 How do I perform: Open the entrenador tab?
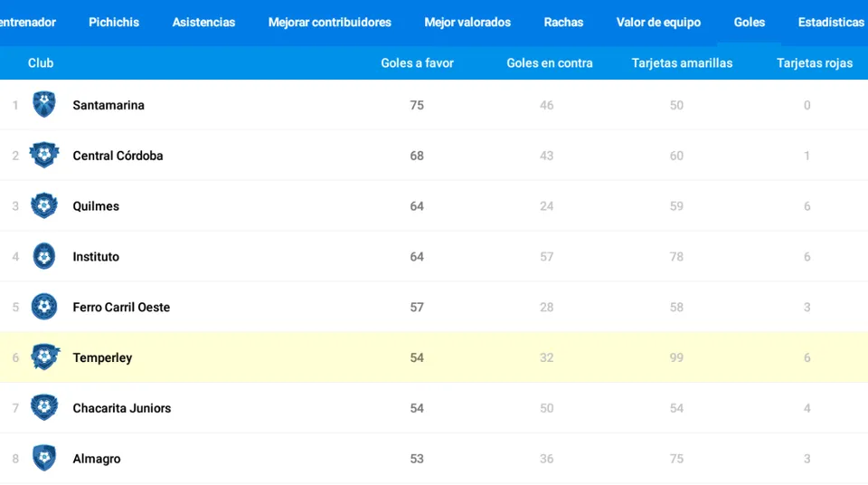pyautogui.click(x=28, y=23)
